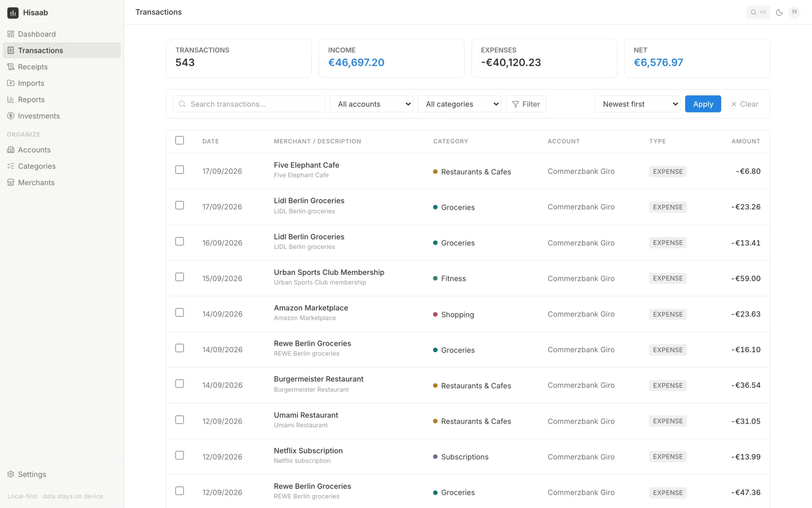Go to Dashboard in sidebar
812x508 pixels.
(61, 34)
